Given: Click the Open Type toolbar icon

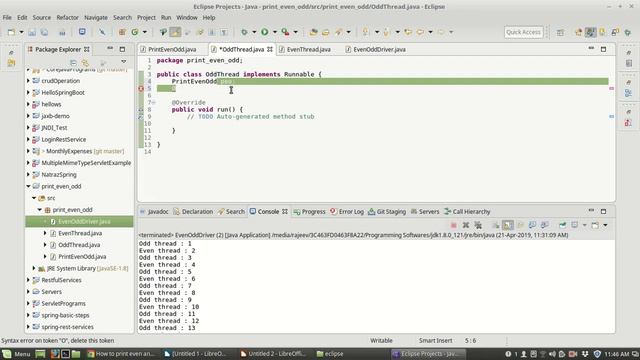Looking at the screenshot, I should [313, 32].
